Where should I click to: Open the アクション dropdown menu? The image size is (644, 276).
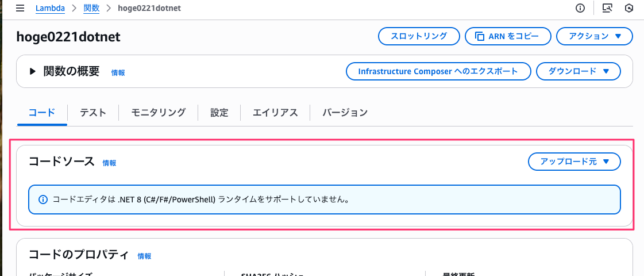tap(594, 36)
